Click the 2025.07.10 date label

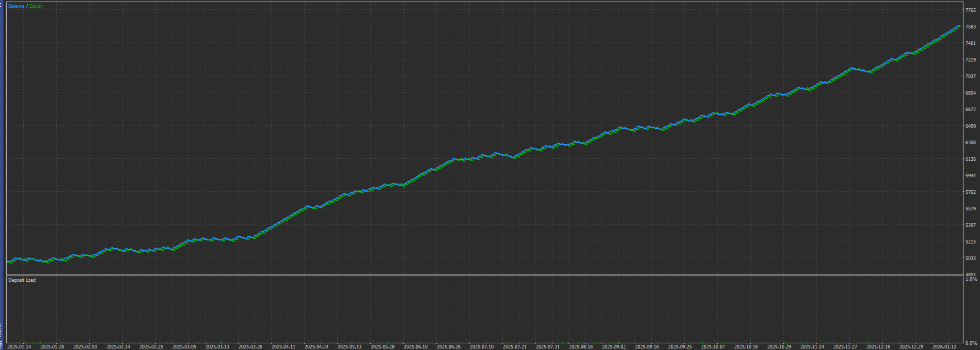[x=482, y=347]
